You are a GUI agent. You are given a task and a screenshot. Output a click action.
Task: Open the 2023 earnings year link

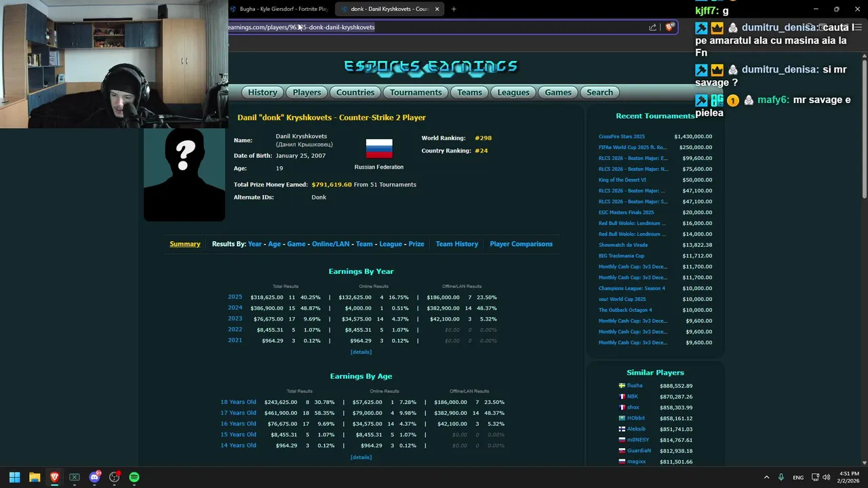click(x=235, y=319)
